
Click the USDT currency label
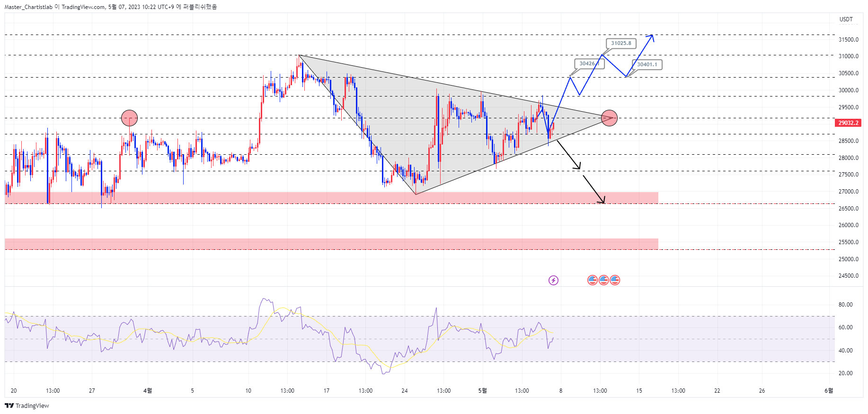(846, 19)
